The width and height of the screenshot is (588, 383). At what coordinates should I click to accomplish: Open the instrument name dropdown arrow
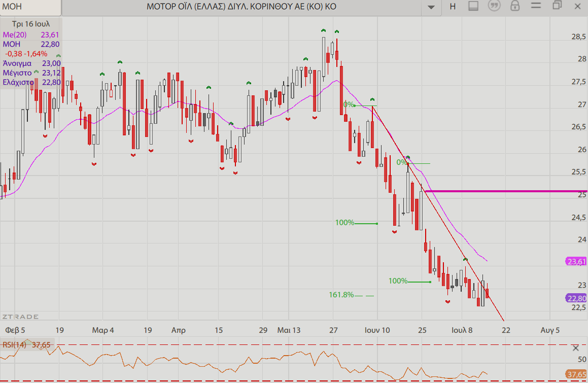[x=431, y=7]
